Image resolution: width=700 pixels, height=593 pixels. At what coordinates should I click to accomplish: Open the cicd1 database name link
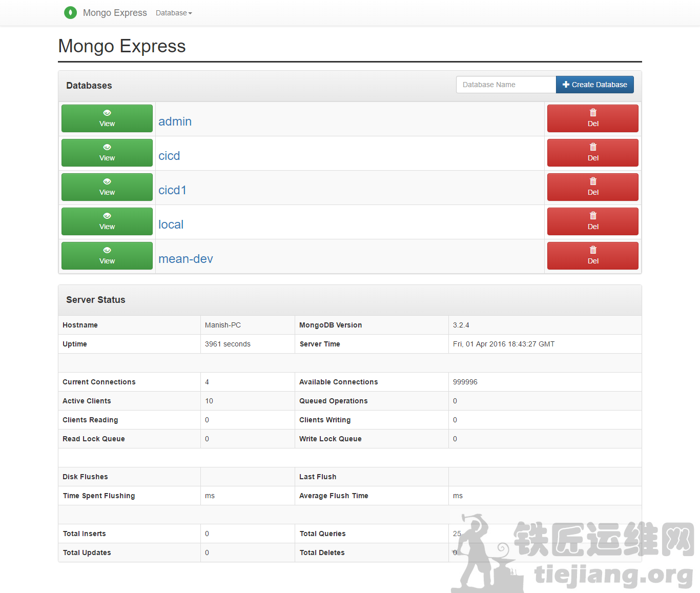172,190
